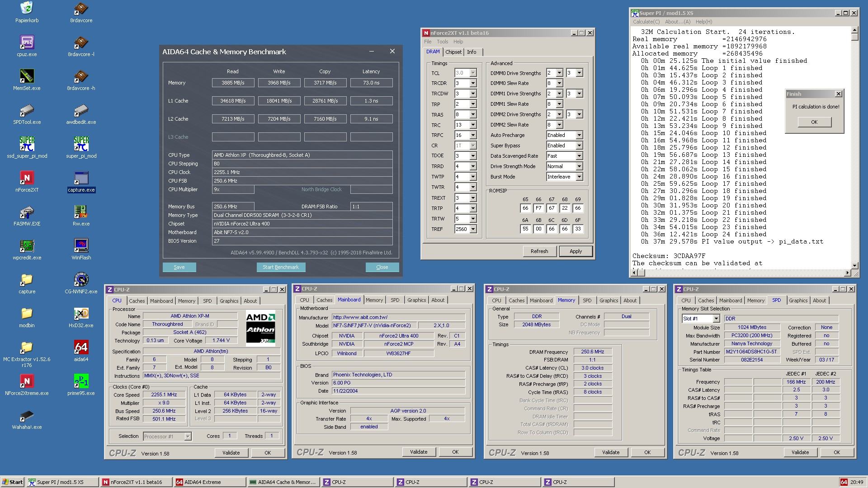Launch the NForce2Xtreme.exe desktop icon
Viewport: 868px width, 488px height.
click(27, 385)
